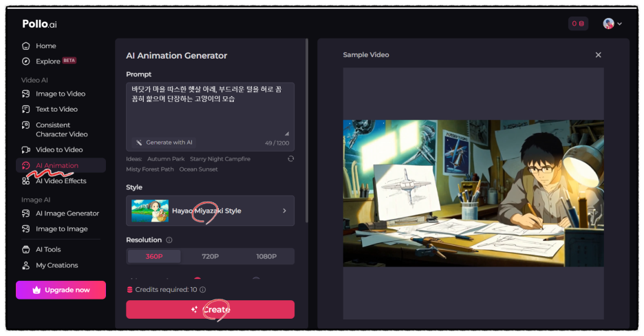Viewport: 644px width, 336px height.
Task: Click the Create button
Action: click(x=211, y=309)
